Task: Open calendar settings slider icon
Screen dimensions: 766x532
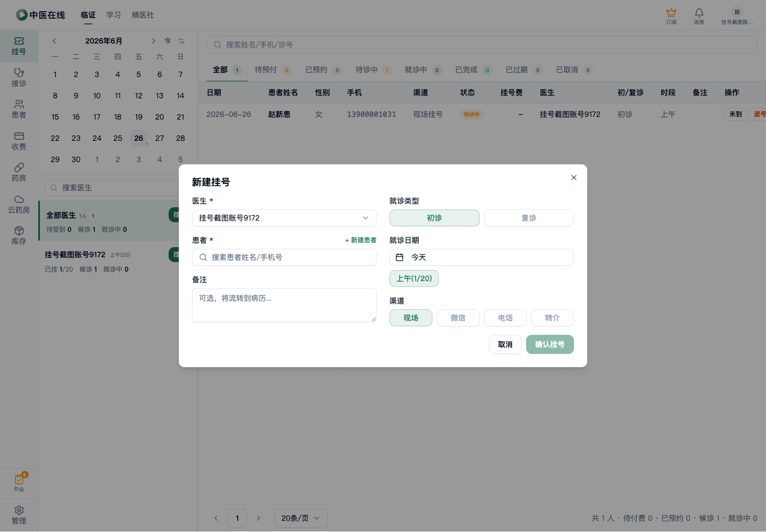Action: point(181,41)
